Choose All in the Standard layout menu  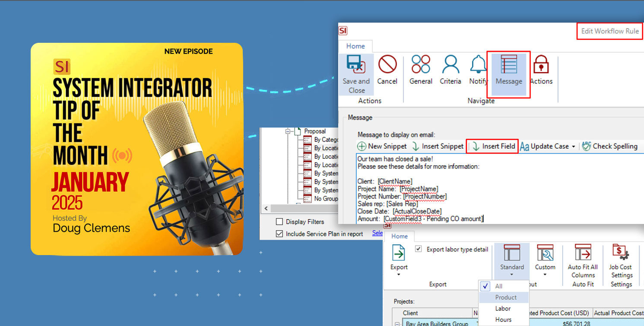pos(504,286)
